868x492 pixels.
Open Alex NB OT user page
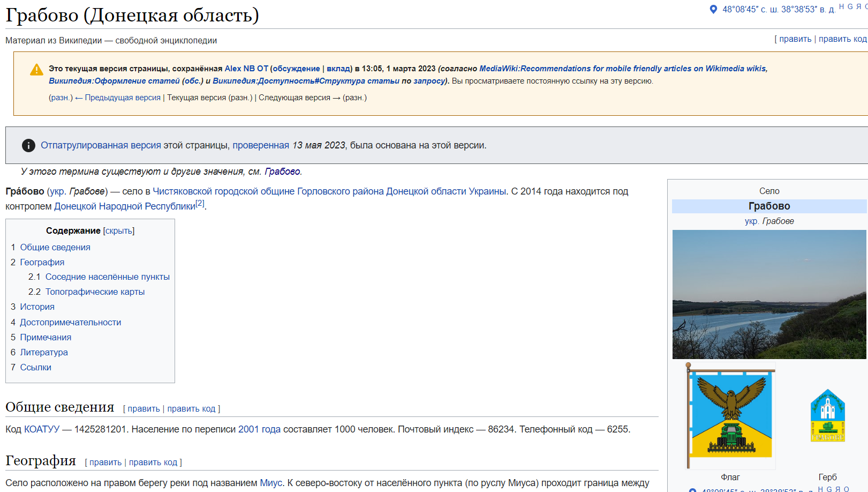tap(246, 69)
